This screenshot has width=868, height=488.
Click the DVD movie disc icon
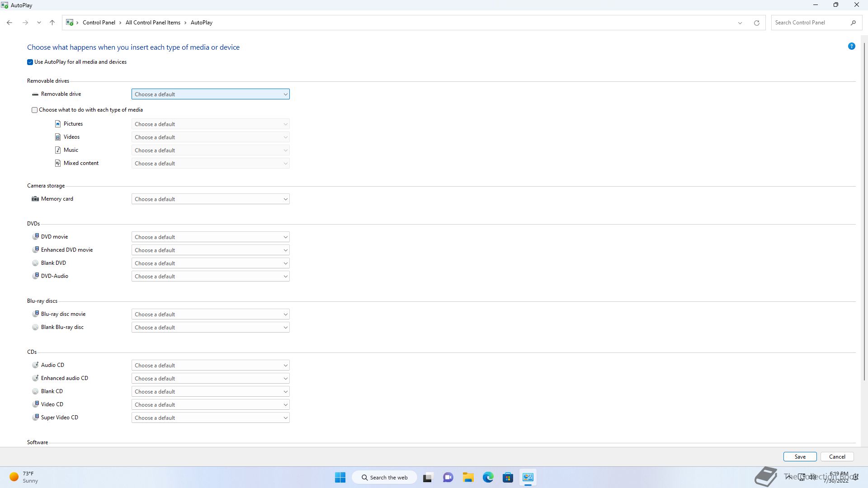[35, 237]
